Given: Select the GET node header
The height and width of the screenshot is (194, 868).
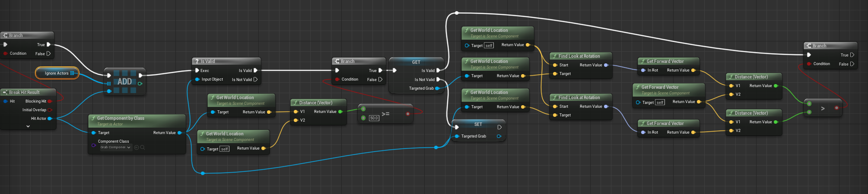Looking at the screenshot, I should point(416,62).
